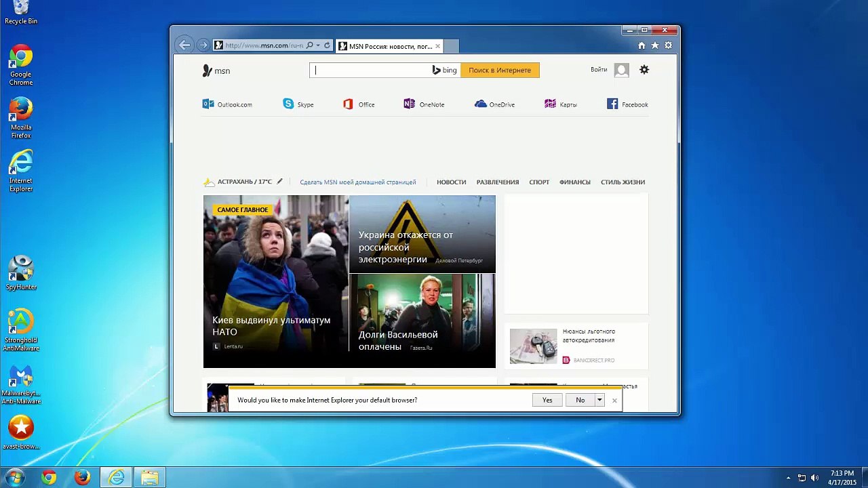This screenshot has width=868, height=488.
Task: Open Office from the services row
Action: tap(359, 104)
